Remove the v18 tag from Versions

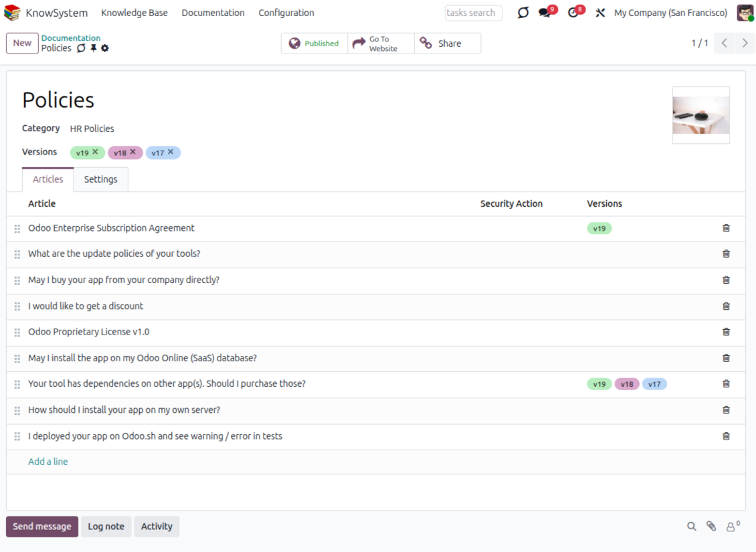pos(132,152)
